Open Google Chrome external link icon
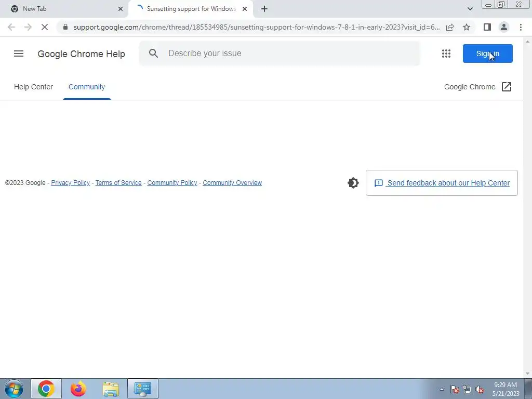This screenshot has width=532, height=399. [506, 87]
